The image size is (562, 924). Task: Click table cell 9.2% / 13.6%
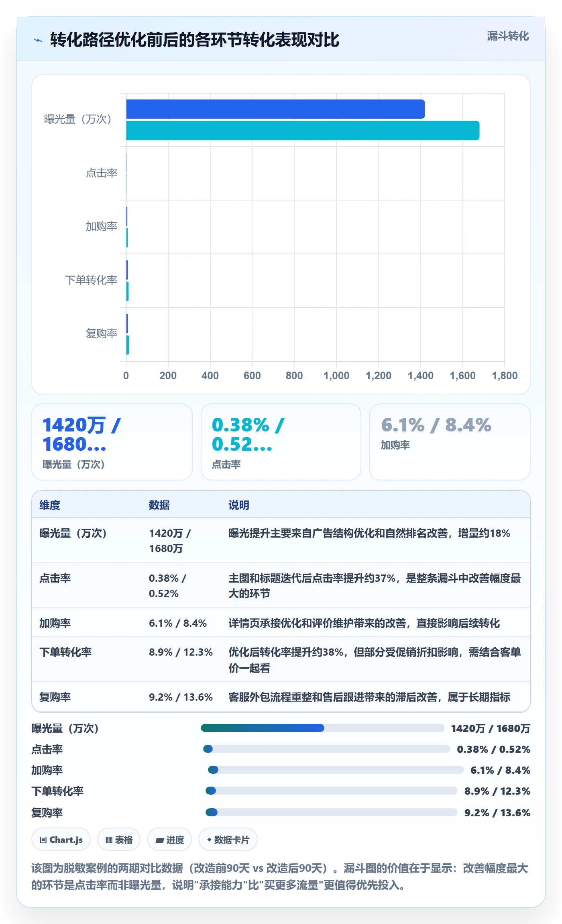(181, 697)
